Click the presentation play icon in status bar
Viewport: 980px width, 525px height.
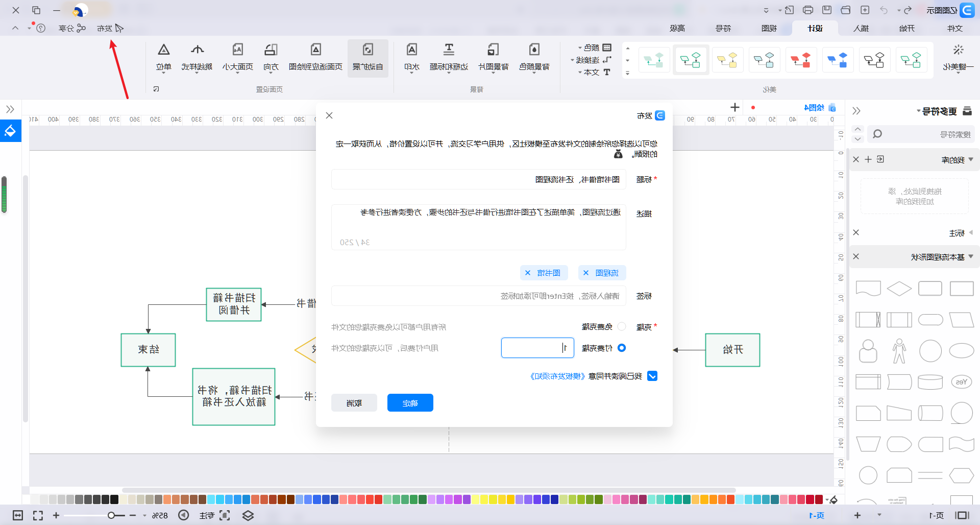click(184, 515)
